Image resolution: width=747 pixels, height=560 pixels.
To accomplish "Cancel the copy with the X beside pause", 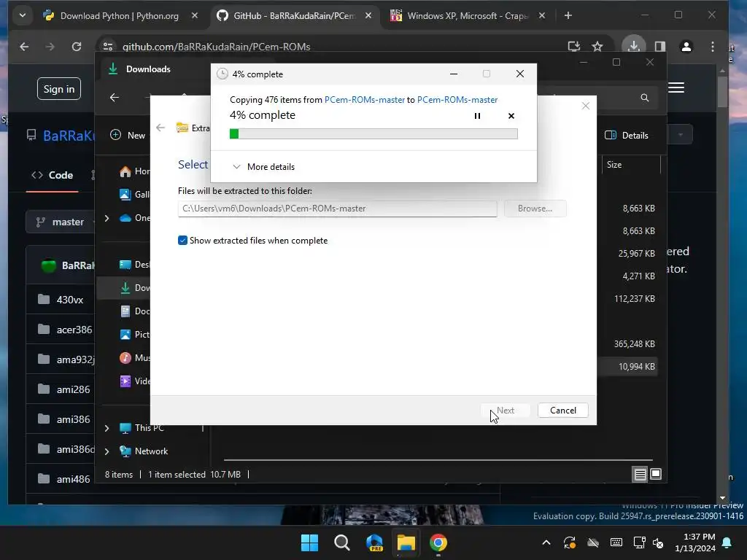I will click(x=511, y=116).
